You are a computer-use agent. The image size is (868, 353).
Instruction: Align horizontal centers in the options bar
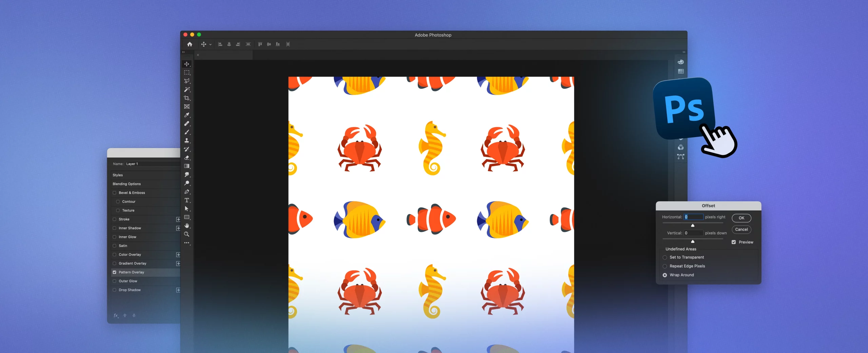(229, 44)
